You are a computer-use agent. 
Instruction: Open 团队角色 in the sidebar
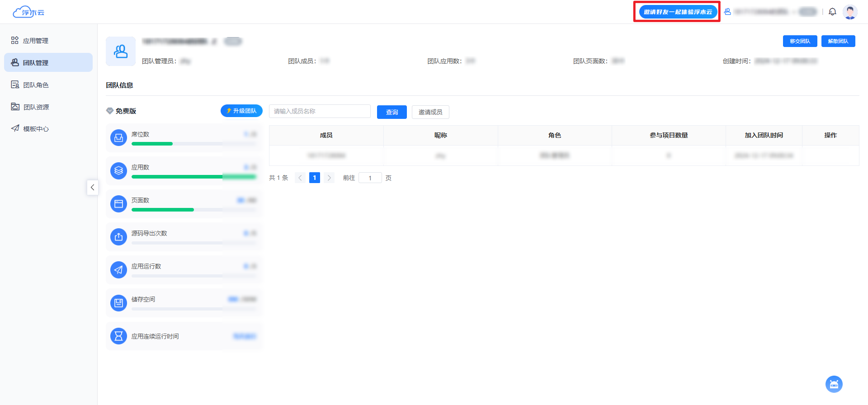[35, 85]
